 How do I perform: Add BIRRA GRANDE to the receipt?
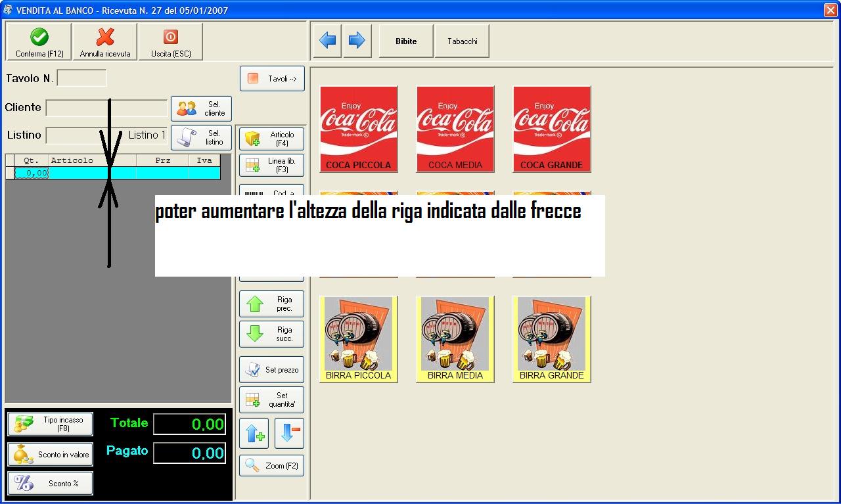point(552,339)
